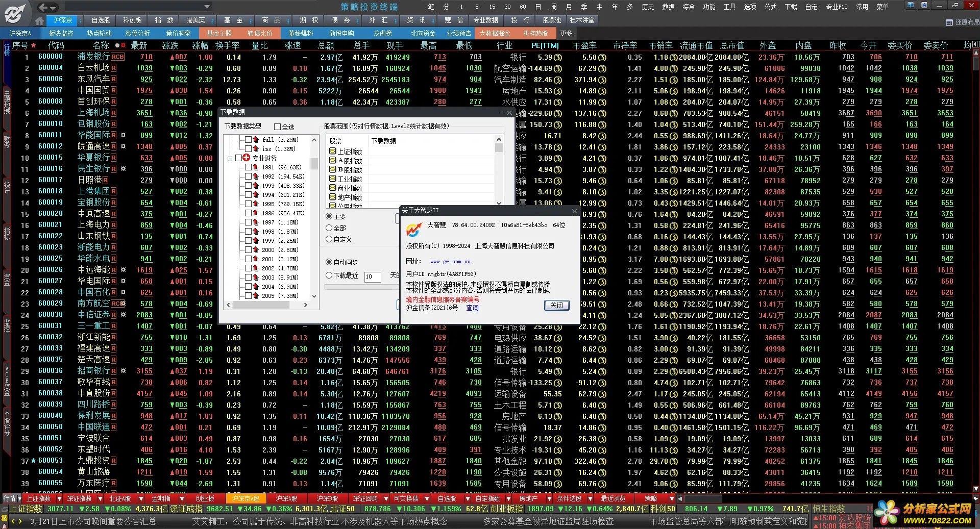Check the 1995 (769.15K) checkbox
980x529 pixels.
point(248,204)
